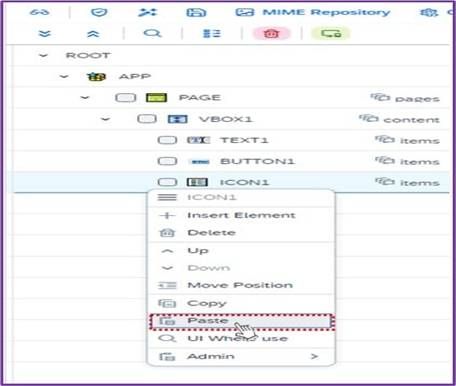The image size is (456, 386).
Task: Tick the ICON1 row checkbox
Action: click(167, 182)
